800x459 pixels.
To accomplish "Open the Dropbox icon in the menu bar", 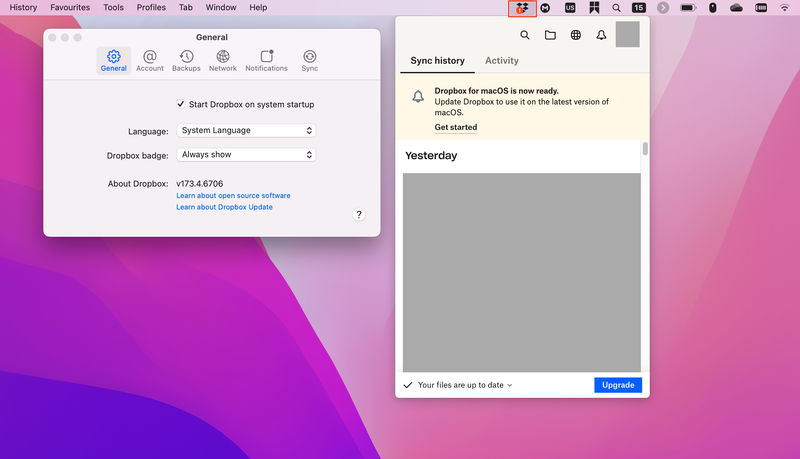I will [x=522, y=8].
